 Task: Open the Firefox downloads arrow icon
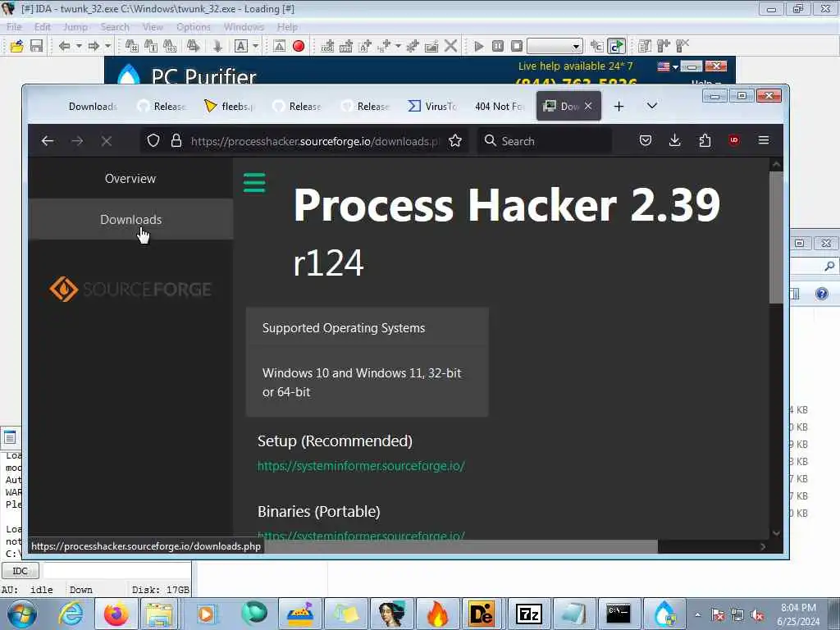point(675,140)
